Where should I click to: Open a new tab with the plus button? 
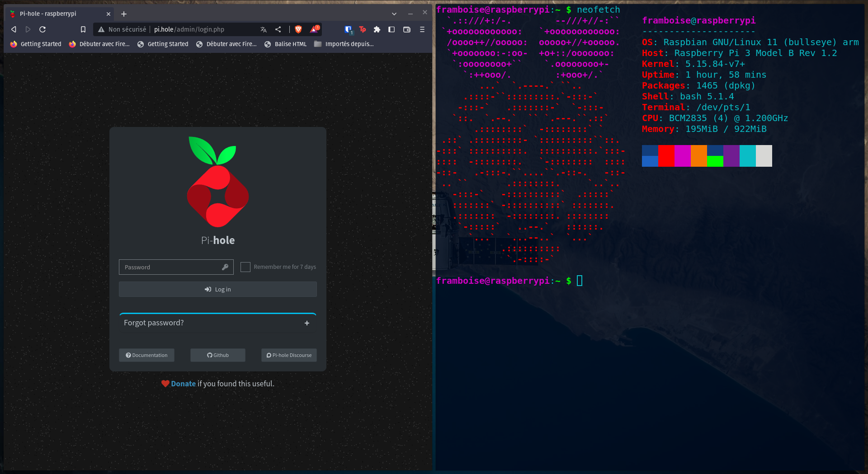coord(124,14)
